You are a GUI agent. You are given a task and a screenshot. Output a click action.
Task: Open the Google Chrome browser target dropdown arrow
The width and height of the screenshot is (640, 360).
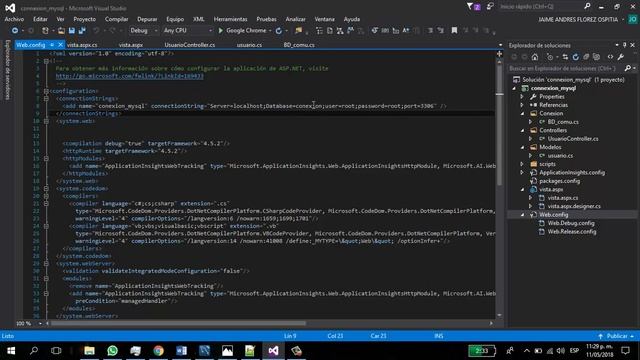(270, 31)
